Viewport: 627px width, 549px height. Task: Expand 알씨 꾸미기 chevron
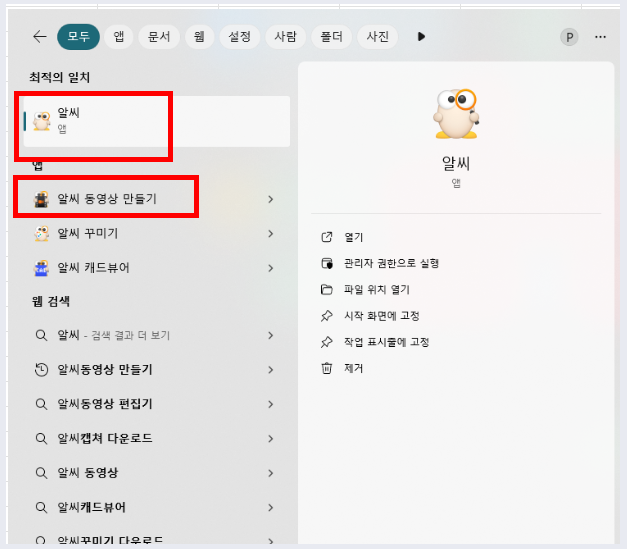point(271,234)
